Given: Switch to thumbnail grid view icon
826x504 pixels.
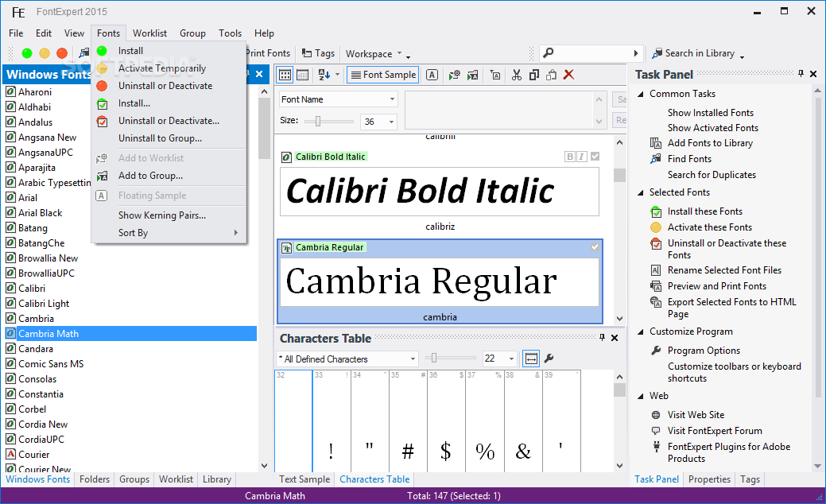Looking at the screenshot, I should [x=285, y=75].
